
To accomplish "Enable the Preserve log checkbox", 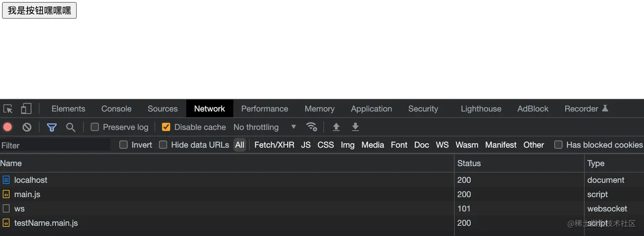I will coord(95,127).
